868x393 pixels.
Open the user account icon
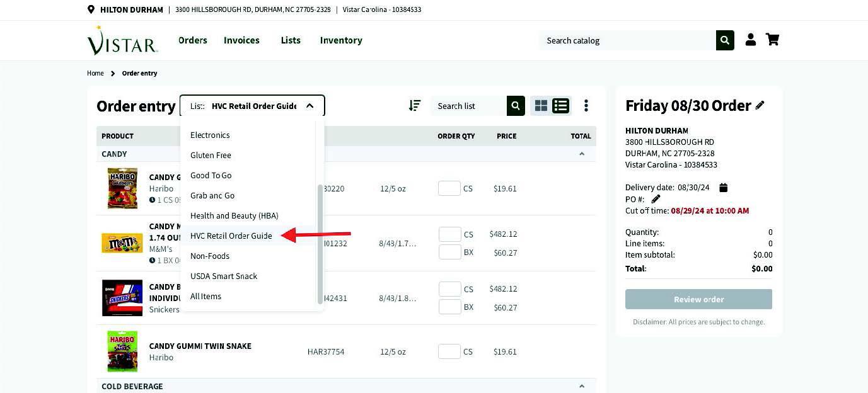(x=750, y=40)
